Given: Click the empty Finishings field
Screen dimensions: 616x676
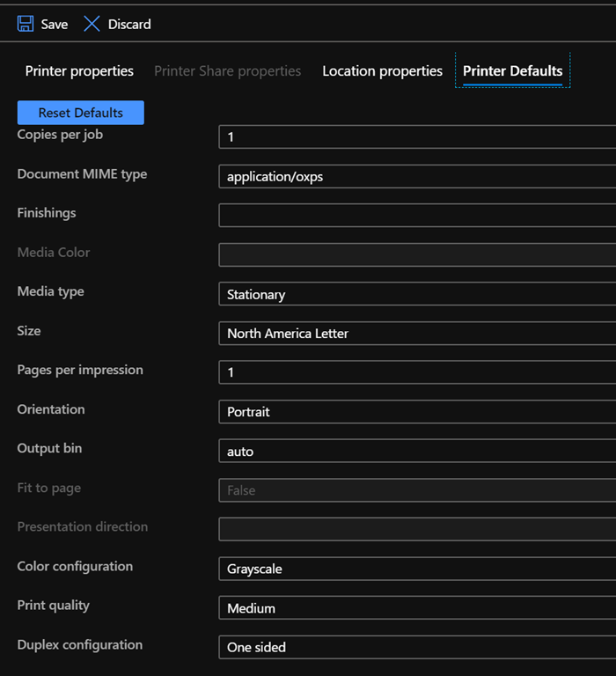Looking at the screenshot, I should point(417,216).
